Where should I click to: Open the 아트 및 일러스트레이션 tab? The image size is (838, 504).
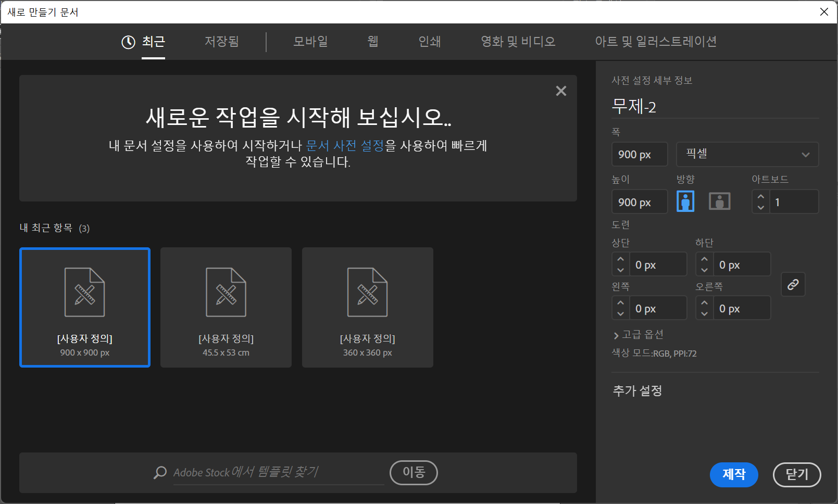coord(656,42)
